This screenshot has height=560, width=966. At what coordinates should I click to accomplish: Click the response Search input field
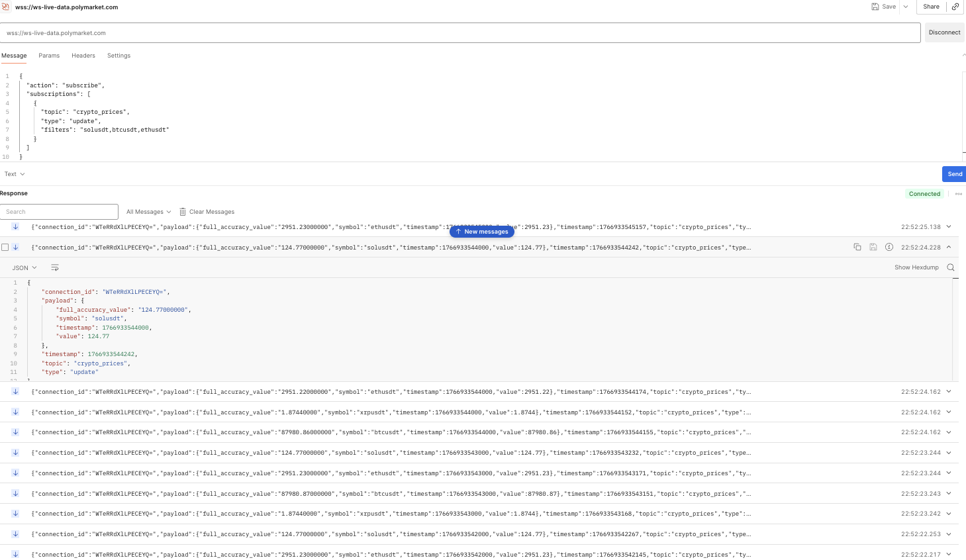pyautogui.click(x=59, y=212)
